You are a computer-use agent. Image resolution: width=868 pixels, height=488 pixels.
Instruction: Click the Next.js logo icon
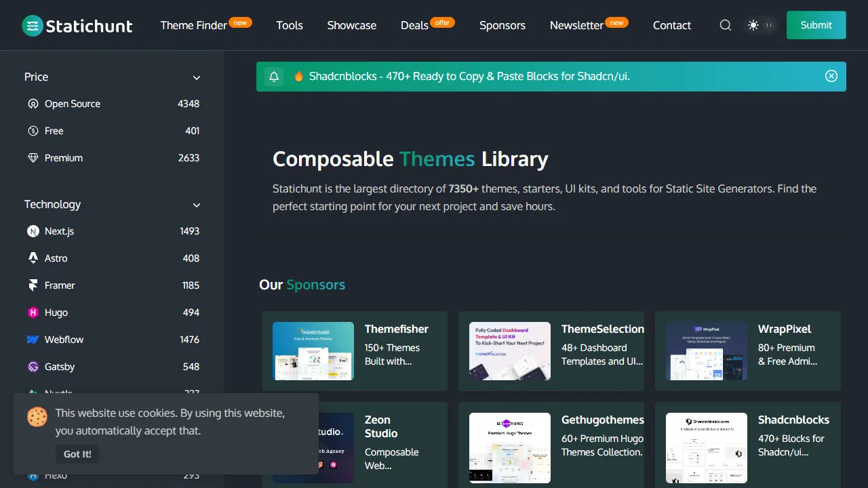pos(33,231)
